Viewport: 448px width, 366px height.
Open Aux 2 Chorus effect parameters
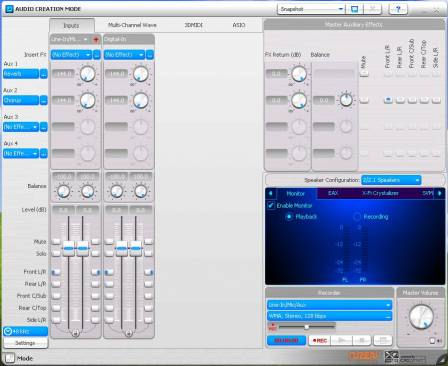click(44, 100)
